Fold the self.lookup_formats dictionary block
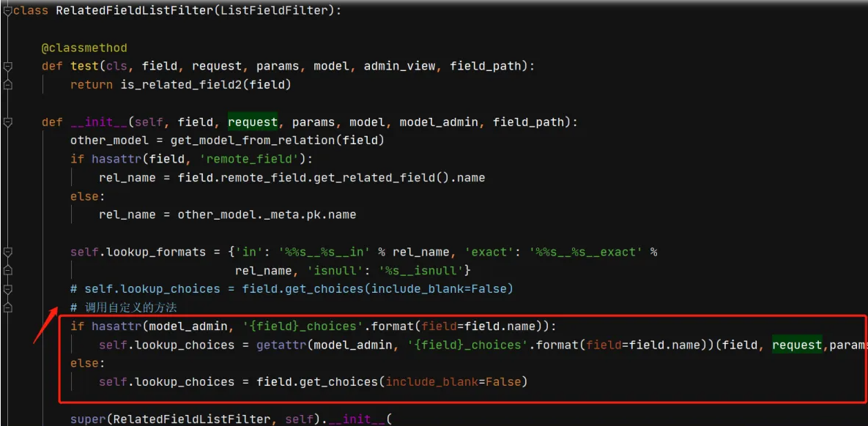Screen dimensions: 868x426 8,252
